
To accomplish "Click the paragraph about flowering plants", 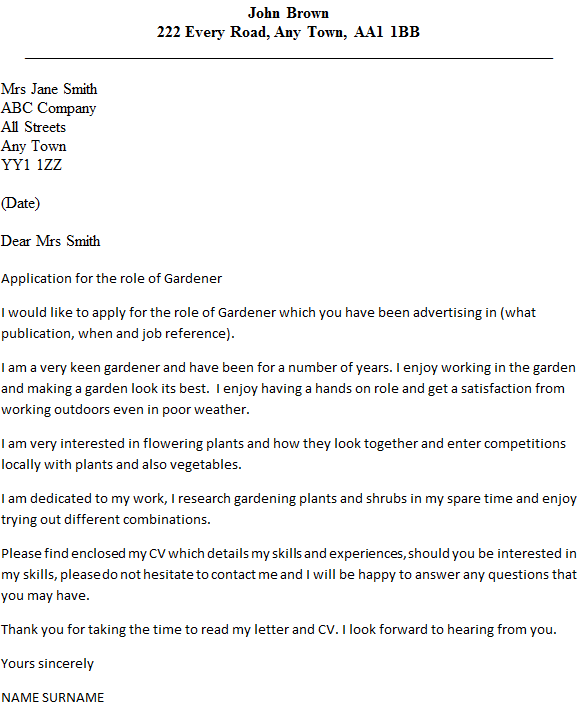I will [284, 454].
